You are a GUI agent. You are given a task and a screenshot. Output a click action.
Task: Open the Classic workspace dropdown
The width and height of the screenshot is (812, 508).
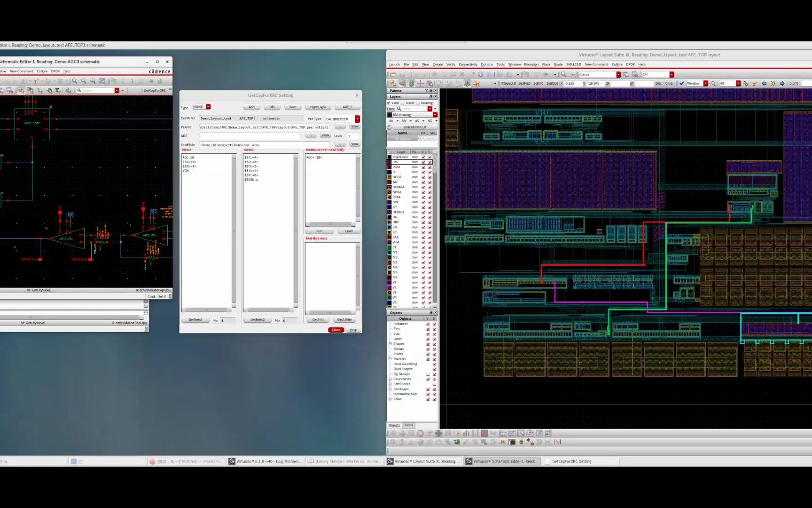pos(618,74)
